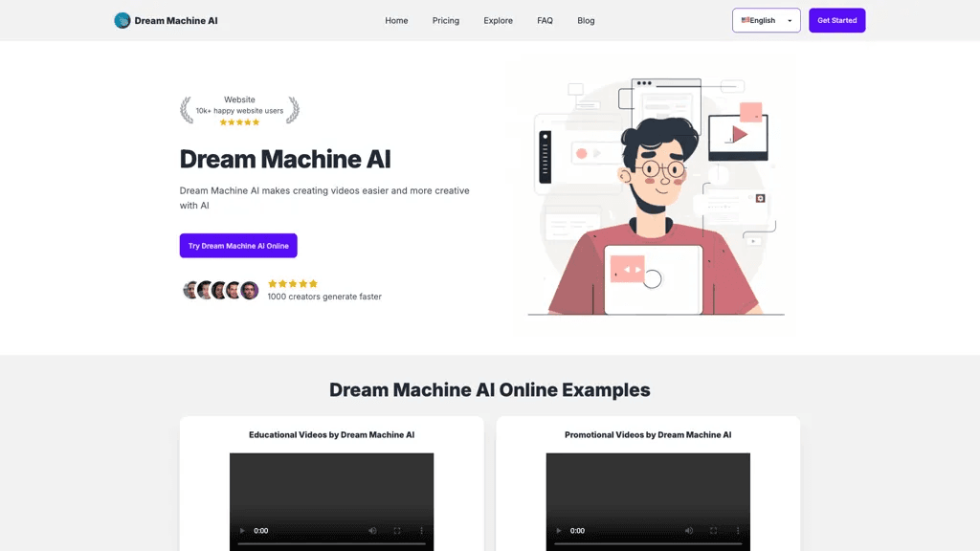
Task: Click 'Promotional Videos by Dream Machine AI' title
Action: pyautogui.click(x=648, y=435)
